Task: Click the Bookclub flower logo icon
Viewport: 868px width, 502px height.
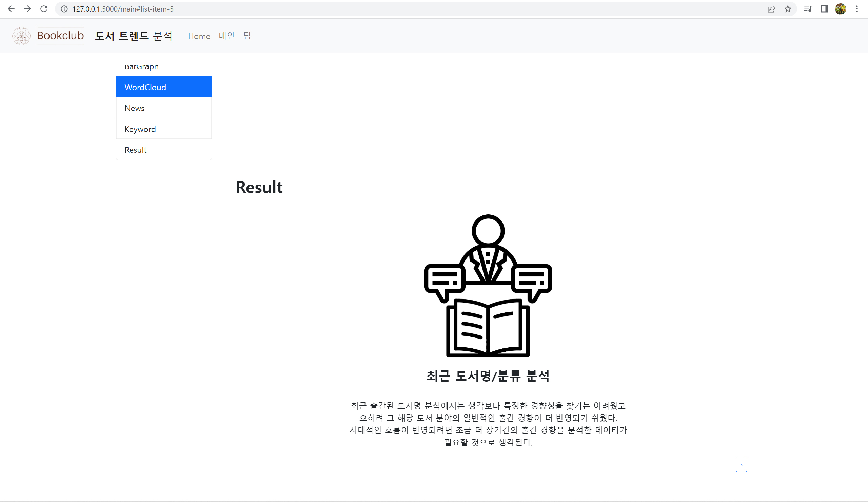Action: [x=21, y=36]
